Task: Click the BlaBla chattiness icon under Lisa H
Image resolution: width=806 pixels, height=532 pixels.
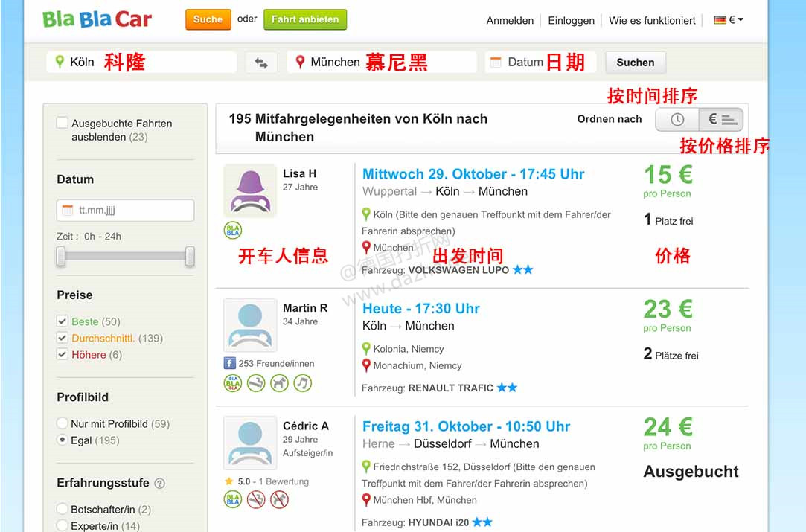Action: tap(232, 230)
